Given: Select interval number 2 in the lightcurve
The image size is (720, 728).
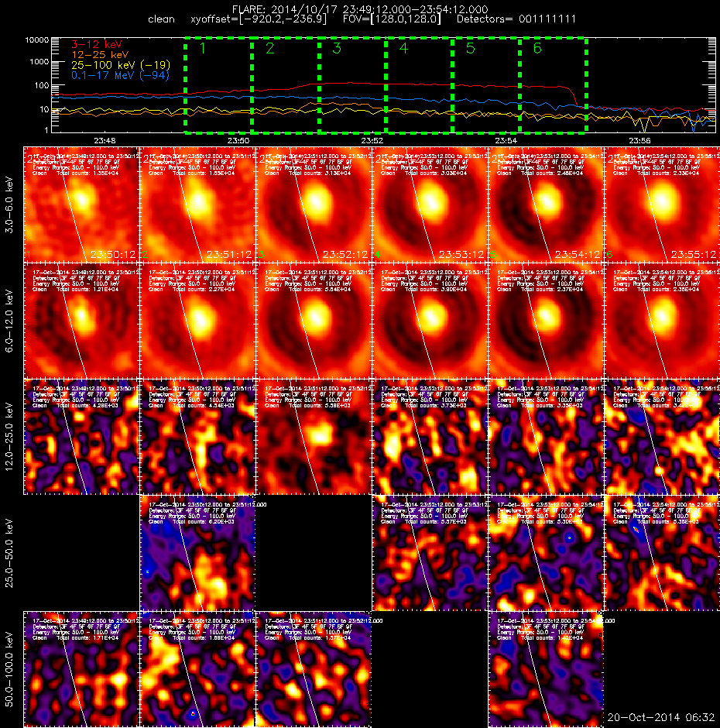Looking at the screenshot, I should (x=269, y=48).
